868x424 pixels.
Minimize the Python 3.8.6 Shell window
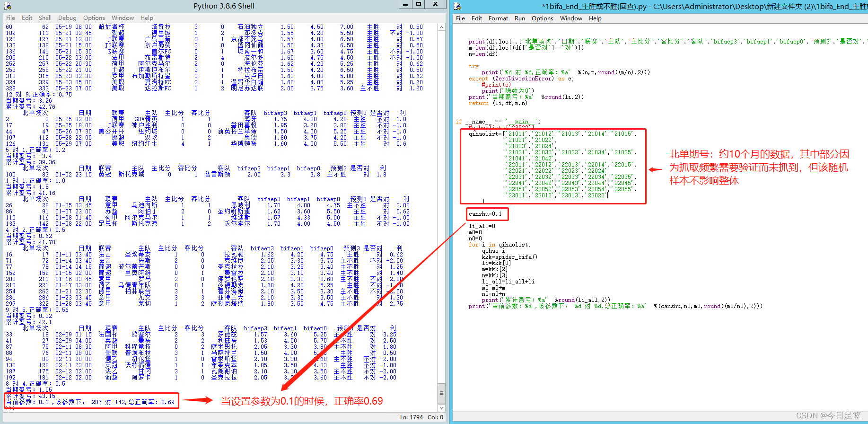405,4
